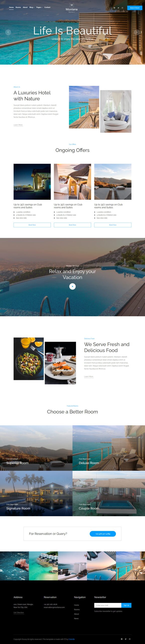Click the Instagram icon in the header

[x=122, y=8]
